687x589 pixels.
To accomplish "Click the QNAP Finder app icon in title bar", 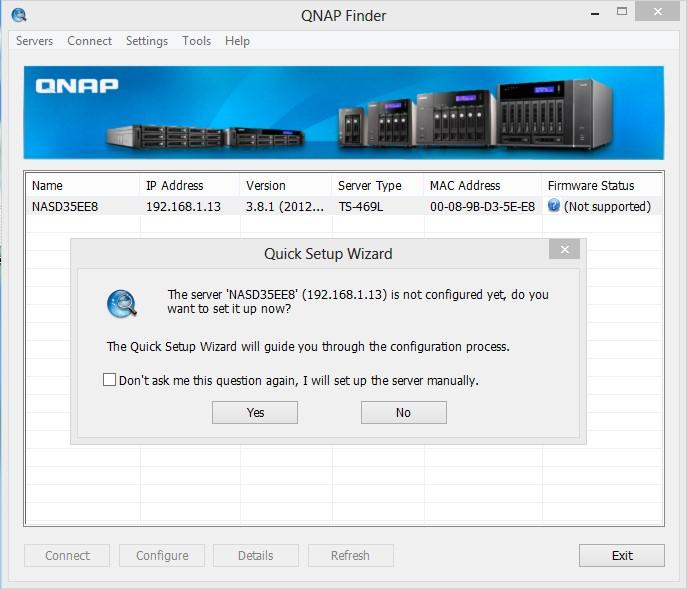I will 19,15.
